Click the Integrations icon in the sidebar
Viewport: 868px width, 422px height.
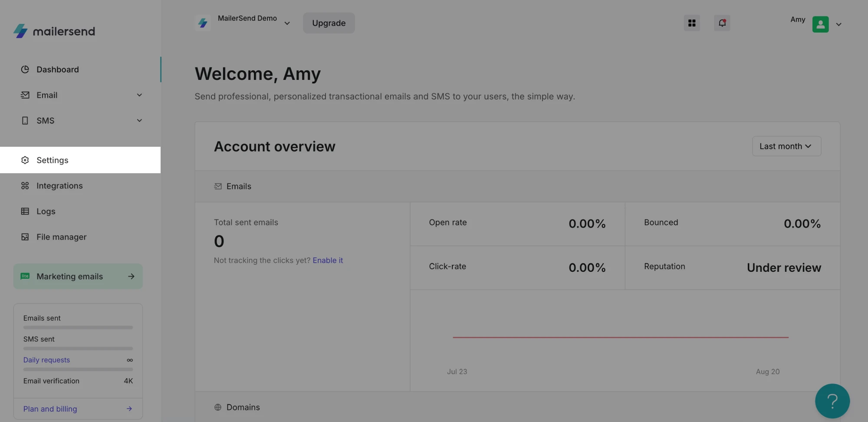tap(25, 186)
